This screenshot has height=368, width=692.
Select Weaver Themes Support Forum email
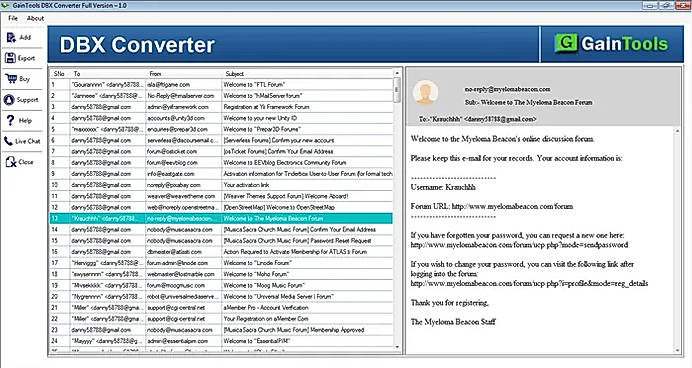pos(221,196)
